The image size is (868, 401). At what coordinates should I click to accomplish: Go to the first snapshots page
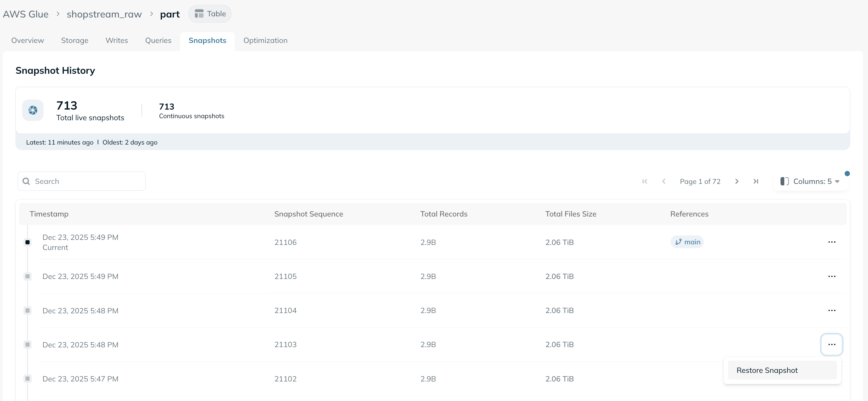(644, 181)
